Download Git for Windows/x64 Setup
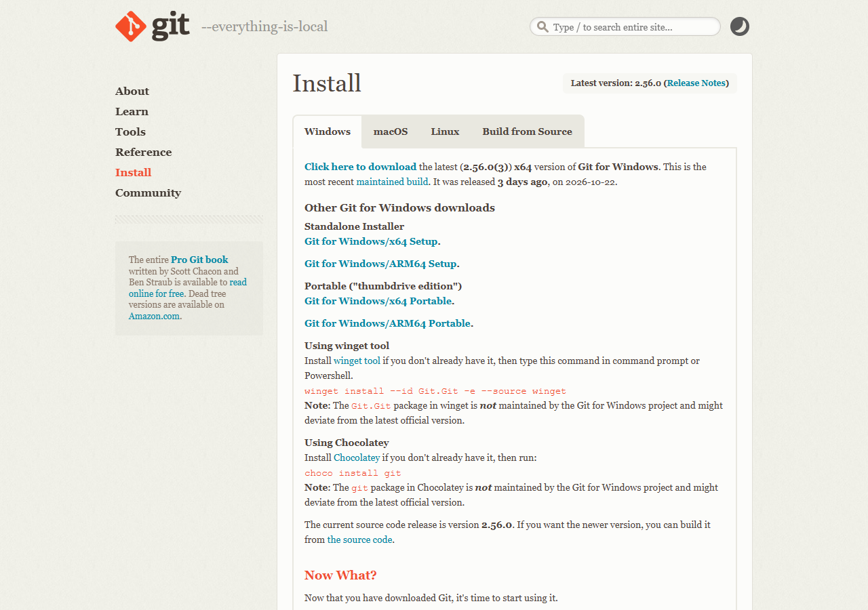 click(x=371, y=241)
